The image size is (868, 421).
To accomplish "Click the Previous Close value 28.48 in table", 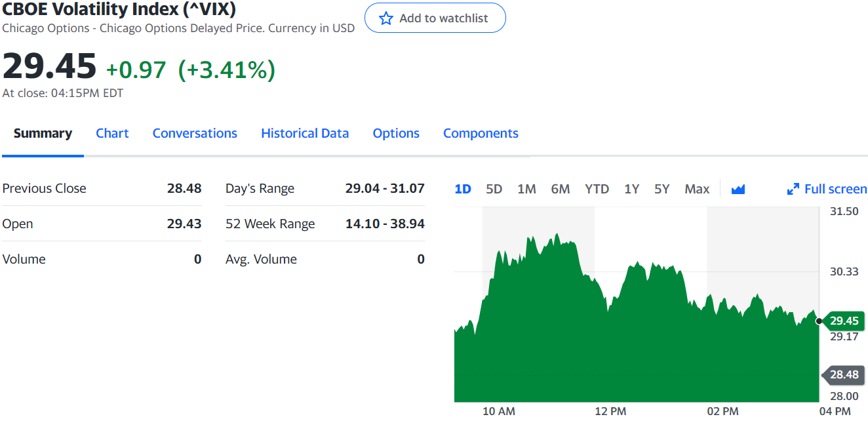I will (184, 188).
